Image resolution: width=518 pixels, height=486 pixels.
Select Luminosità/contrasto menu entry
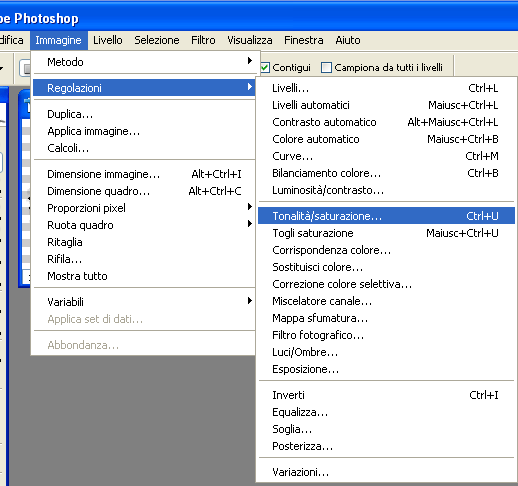pos(386,190)
